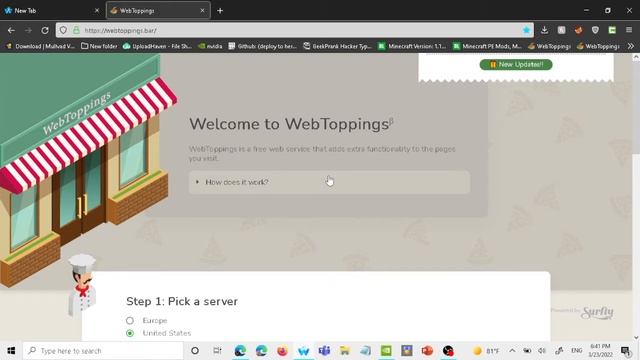The width and height of the screenshot is (640, 360).
Task: Close the WebToppings tab
Action: click(202, 11)
